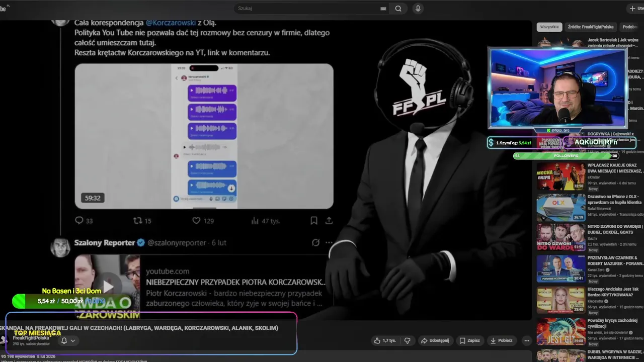The height and width of the screenshot is (362, 644).
Task: Click the MOCNA EKIPA 32:50 thumbnail
Action: click(x=561, y=176)
